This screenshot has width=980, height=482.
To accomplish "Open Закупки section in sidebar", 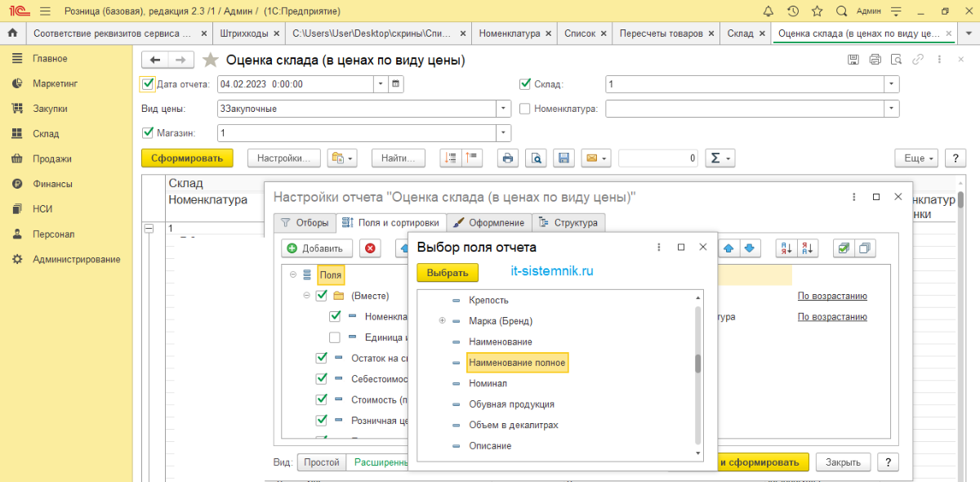I will click(50, 109).
